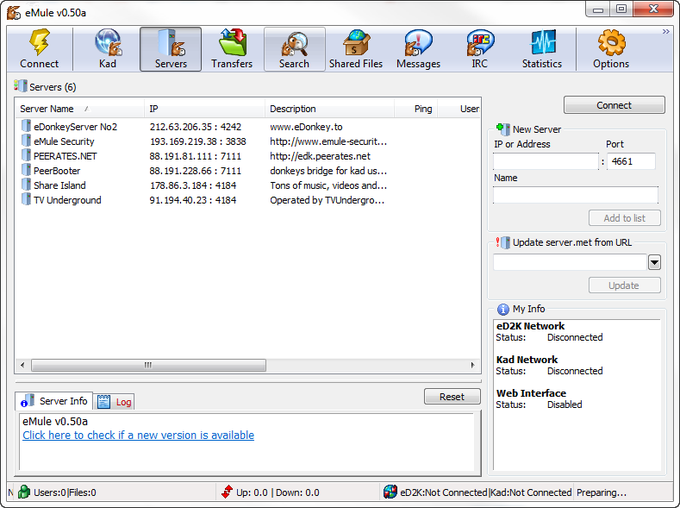Screen dimensions: 680x508
Task: Click the Kad Network heading in My Info
Action: tap(527, 360)
